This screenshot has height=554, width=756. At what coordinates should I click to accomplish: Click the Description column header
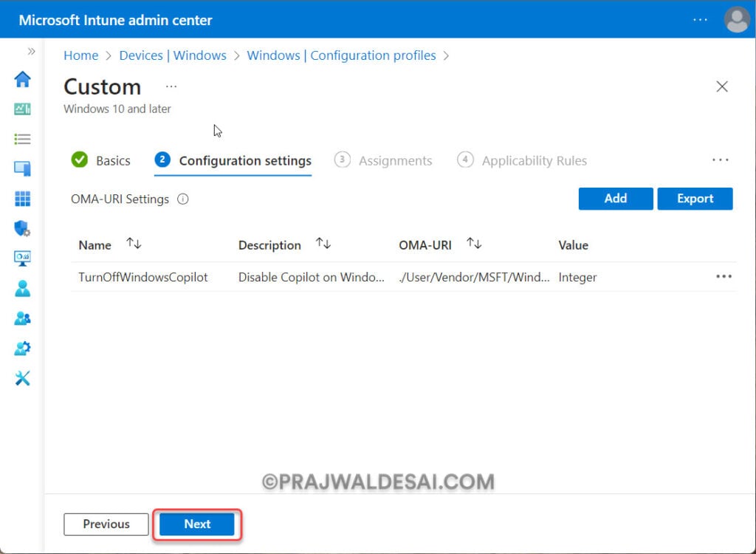tap(269, 245)
